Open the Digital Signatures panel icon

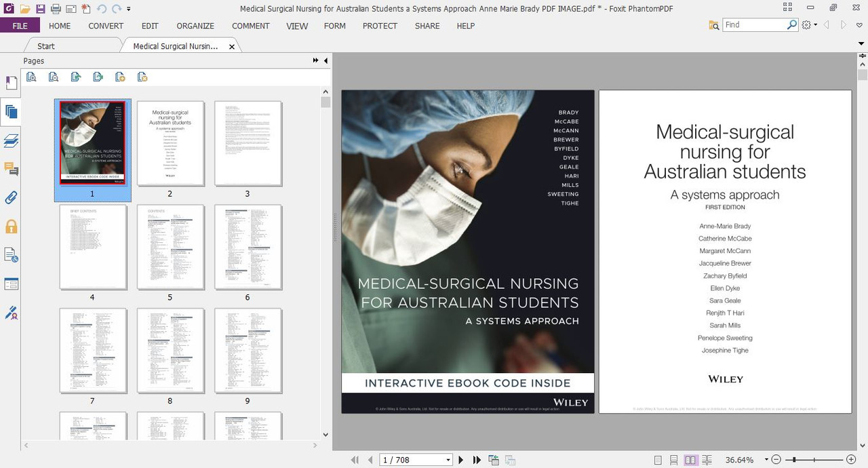[11, 313]
